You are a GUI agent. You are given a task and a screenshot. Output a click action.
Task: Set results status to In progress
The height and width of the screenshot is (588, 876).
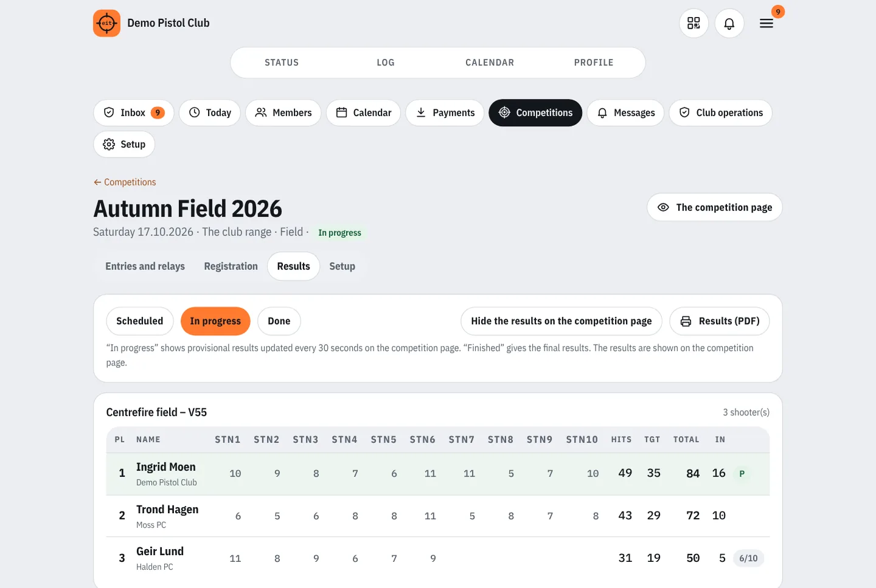pos(215,321)
